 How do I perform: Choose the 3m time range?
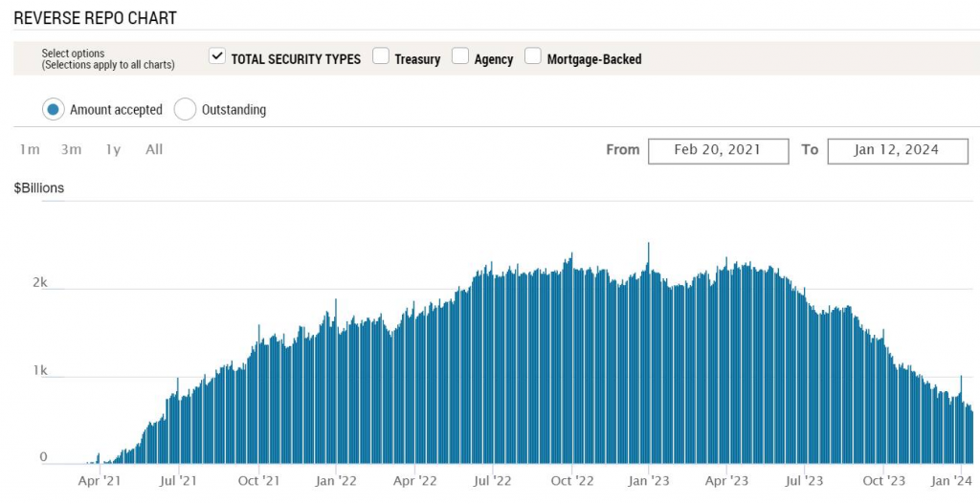coord(71,149)
